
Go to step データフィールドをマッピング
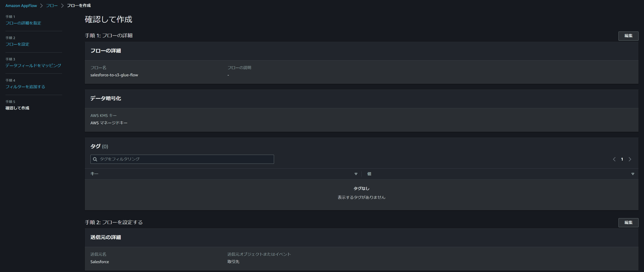[x=33, y=66]
